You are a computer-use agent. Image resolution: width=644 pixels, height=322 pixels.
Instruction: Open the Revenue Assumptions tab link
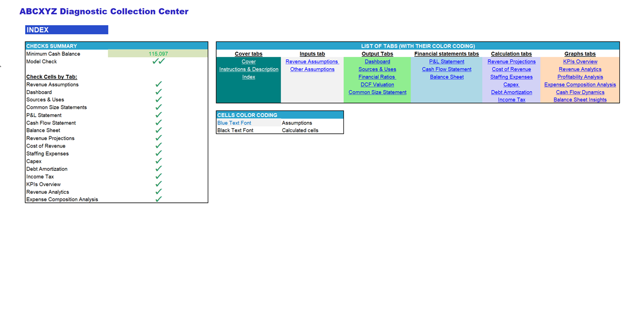312,62
